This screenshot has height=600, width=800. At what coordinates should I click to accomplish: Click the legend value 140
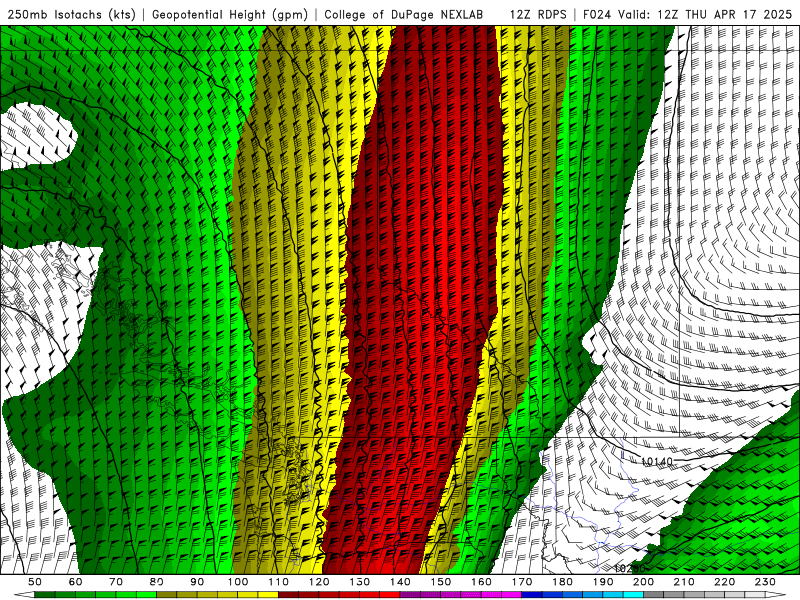click(x=400, y=582)
